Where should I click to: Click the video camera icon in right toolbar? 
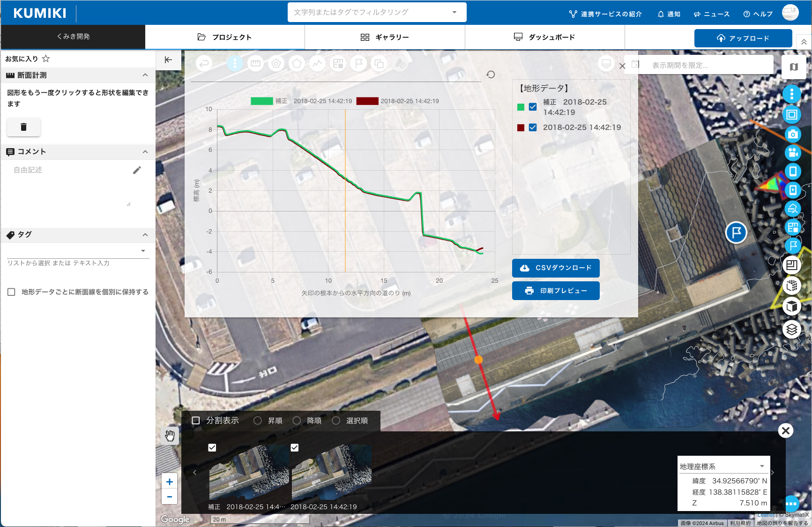[792, 153]
